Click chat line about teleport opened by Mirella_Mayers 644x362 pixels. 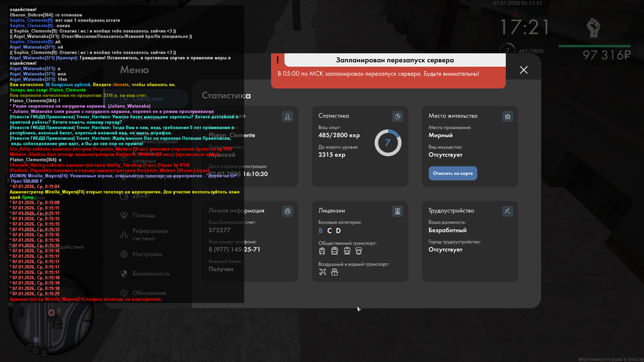point(124,195)
